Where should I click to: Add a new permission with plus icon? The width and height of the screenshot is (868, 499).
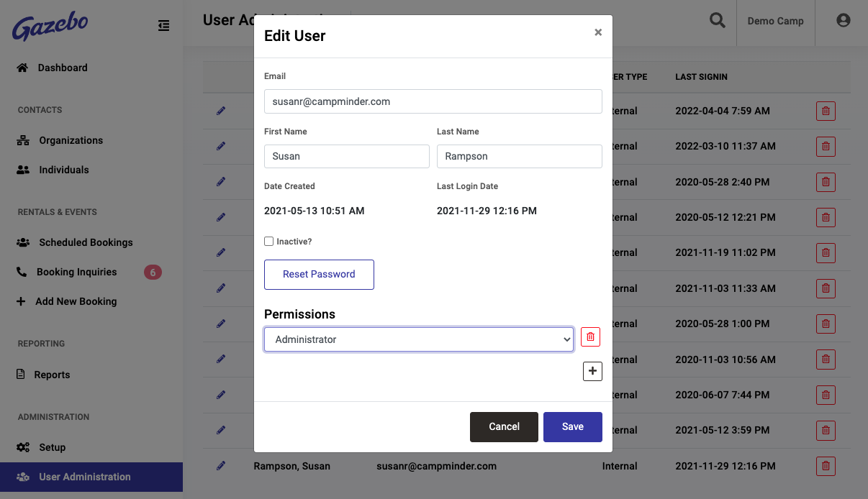pyautogui.click(x=592, y=371)
